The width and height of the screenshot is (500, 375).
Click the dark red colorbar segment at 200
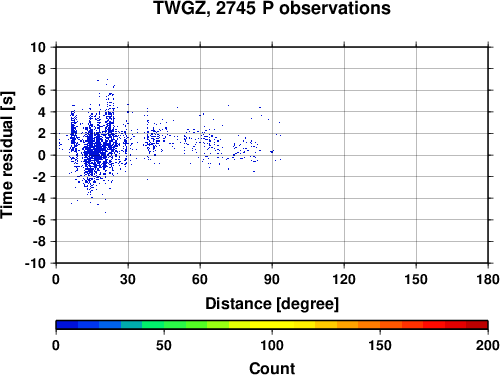coord(477,325)
